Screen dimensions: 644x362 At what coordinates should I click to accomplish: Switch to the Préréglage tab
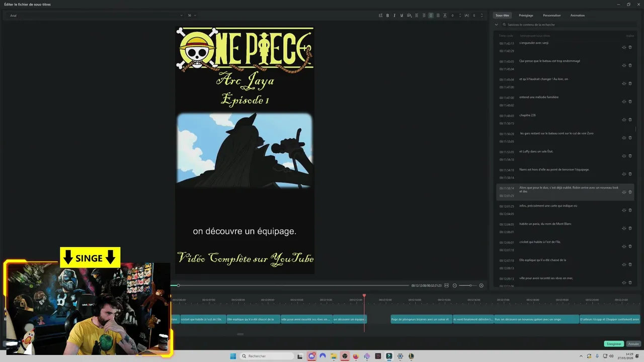[x=526, y=16]
